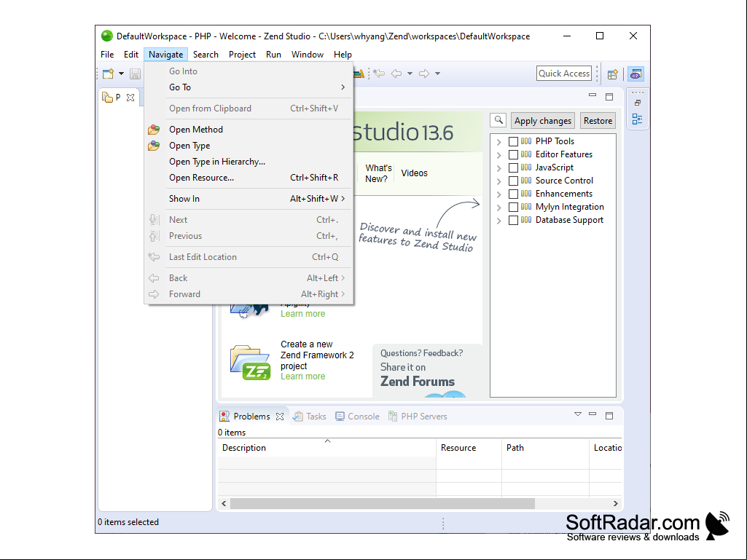Switch to the PHP Servers tab
The height and width of the screenshot is (560, 747).
point(418,417)
